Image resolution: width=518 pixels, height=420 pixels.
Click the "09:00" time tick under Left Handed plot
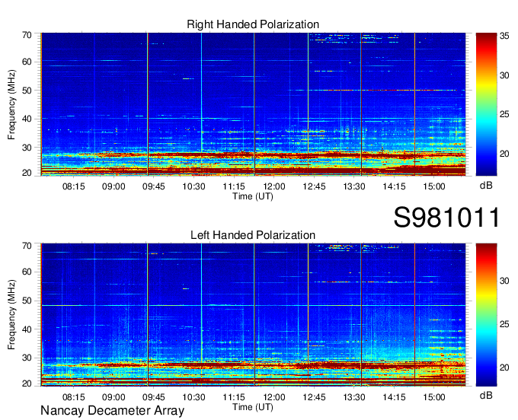point(114,397)
